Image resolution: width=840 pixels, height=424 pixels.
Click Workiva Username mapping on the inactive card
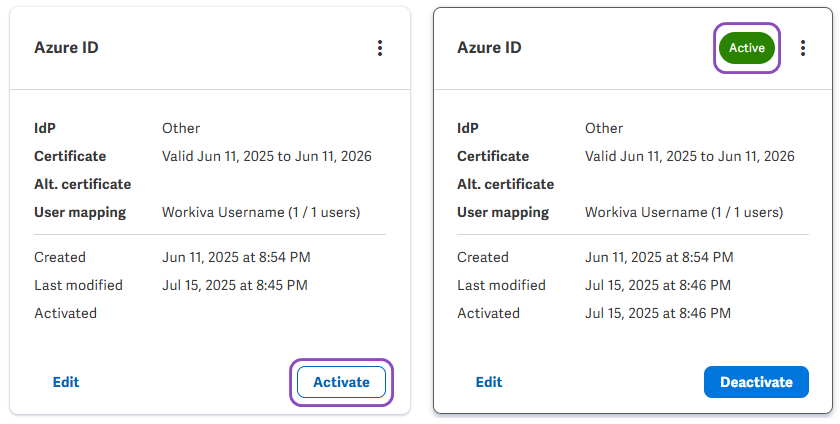[x=260, y=212]
